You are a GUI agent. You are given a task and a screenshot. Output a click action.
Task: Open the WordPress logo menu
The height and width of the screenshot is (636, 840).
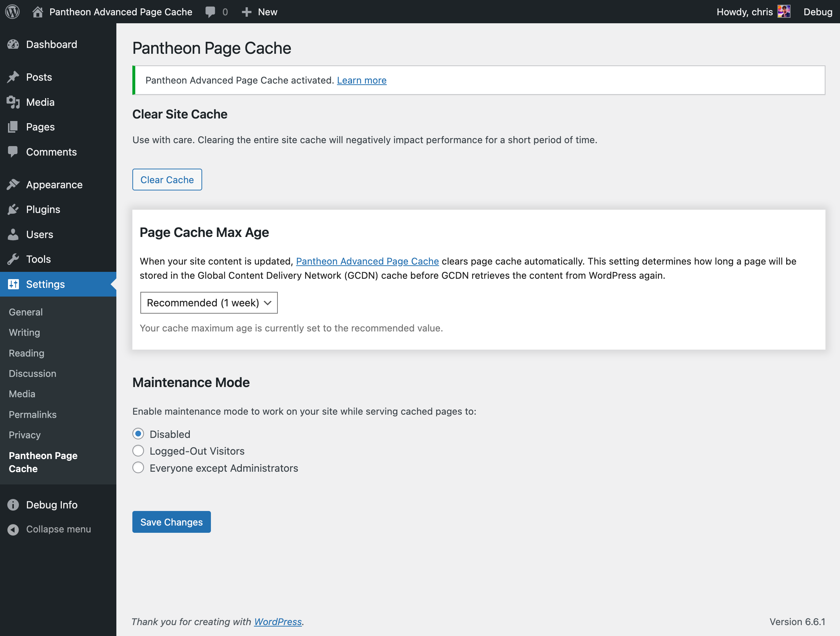coord(12,12)
